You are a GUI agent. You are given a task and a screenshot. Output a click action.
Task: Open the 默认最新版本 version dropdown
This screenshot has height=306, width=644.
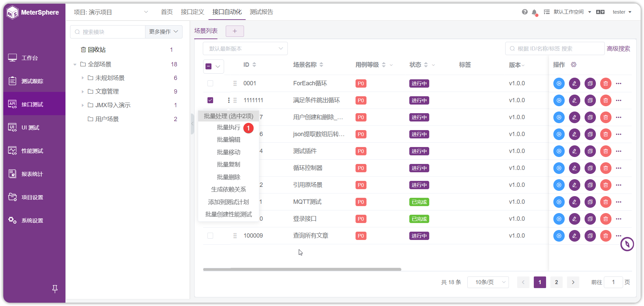(245, 48)
